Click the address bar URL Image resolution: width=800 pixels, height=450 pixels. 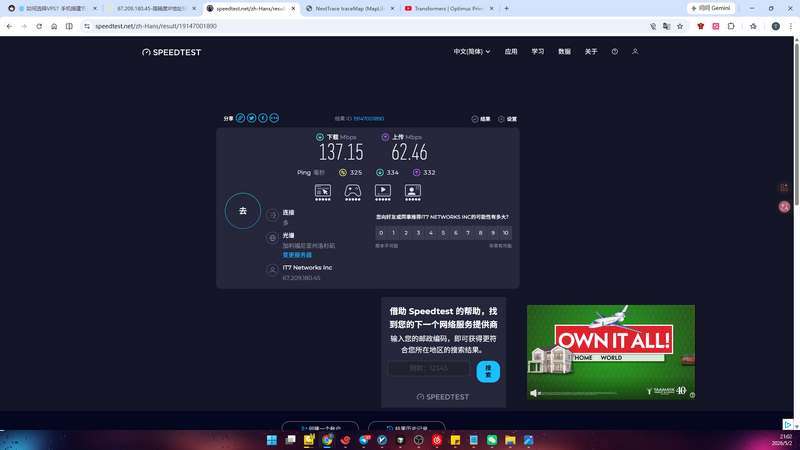click(x=156, y=26)
